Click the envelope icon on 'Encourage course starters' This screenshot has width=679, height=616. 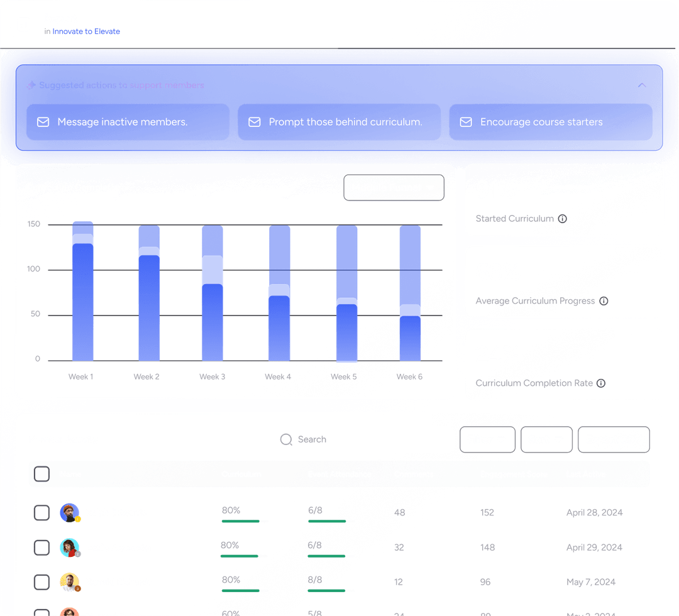(x=466, y=122)
